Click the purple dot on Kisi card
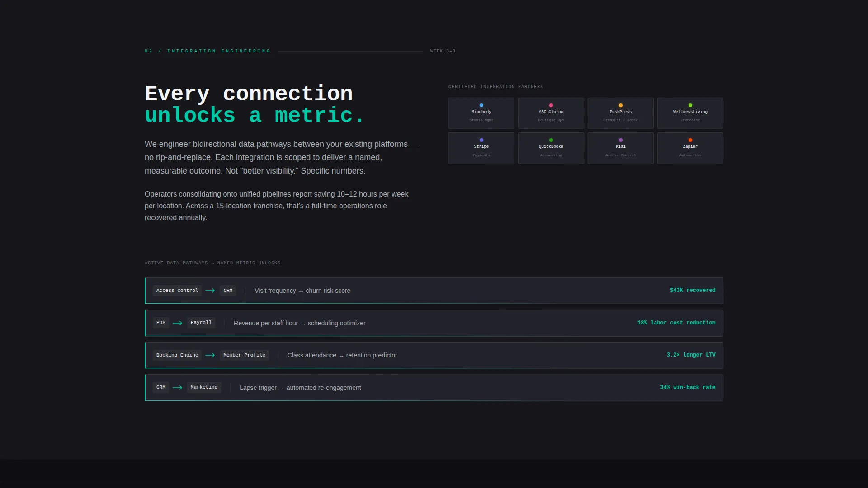868x488 pixels. click(620, 140)
